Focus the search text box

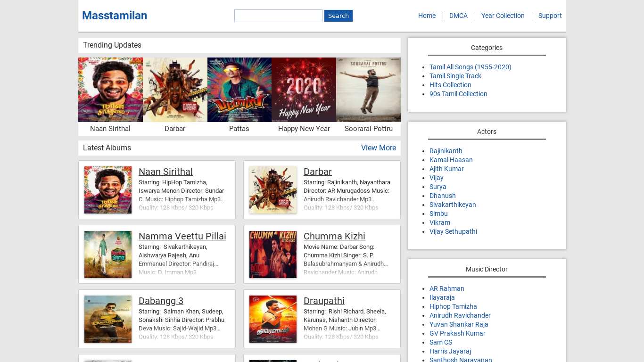click(278, 16)
